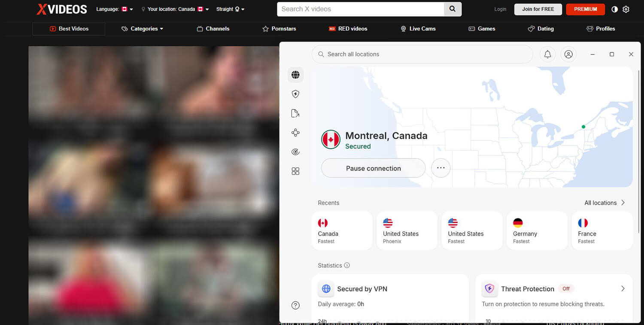The width and height of the screenshot is (644, 325).
Task: Open the three-dots connection options button
Action: (x=440, y=168)
